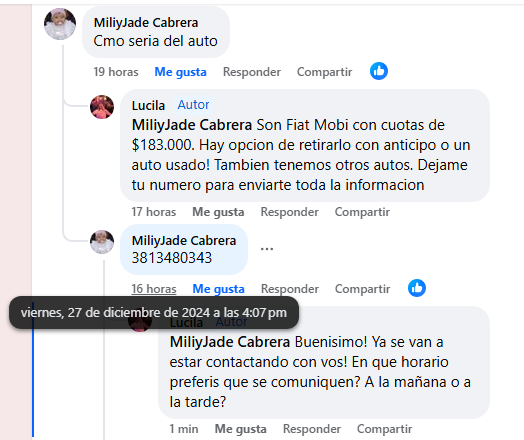Click Compartir under the 17 horas reply
This screenshot has height=440, width=524.
[x=362, y=212]
